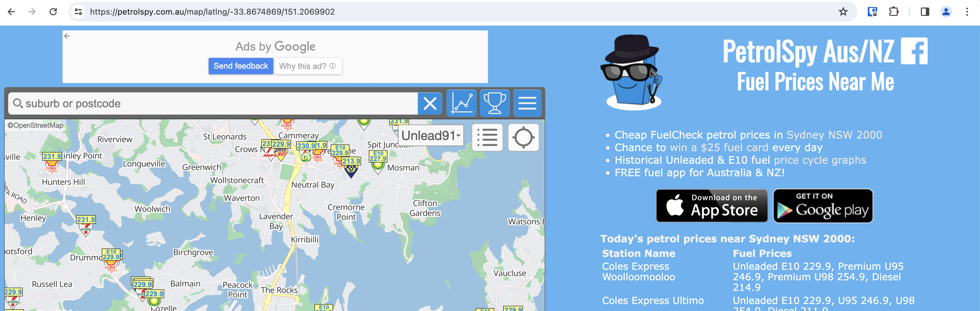Bookmark this page with star icon
980x311 pixels.
coord(843,12)
